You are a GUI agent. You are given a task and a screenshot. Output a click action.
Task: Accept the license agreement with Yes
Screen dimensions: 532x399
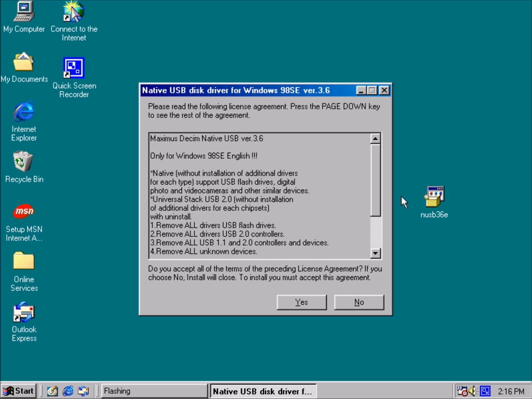click(302, 302)
